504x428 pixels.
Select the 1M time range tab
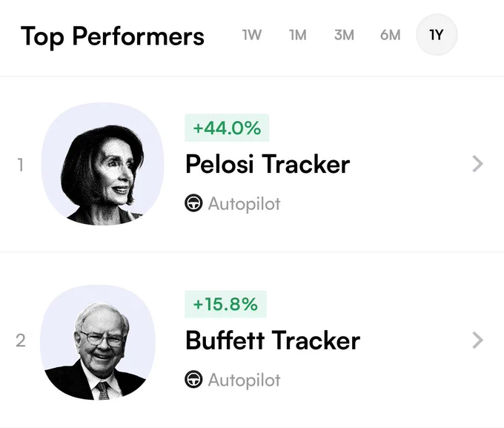point(298,35)
